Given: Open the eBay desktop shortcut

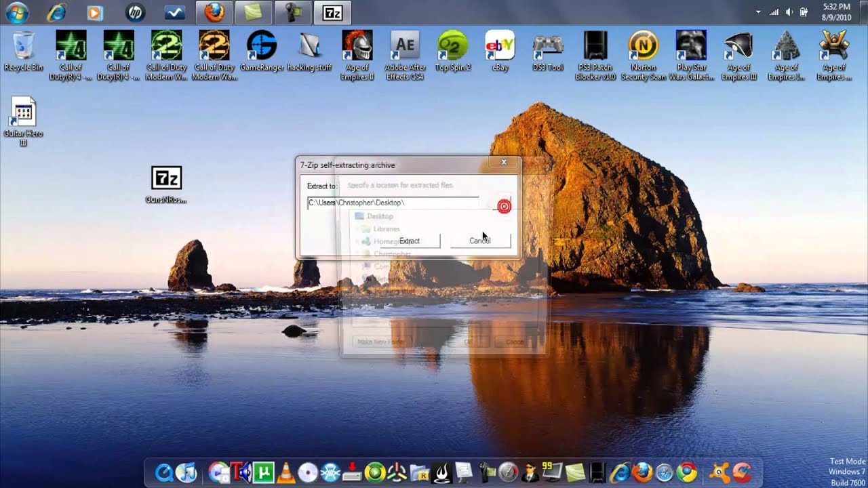Looking at the screenshot, I should (x=500, y=51).
